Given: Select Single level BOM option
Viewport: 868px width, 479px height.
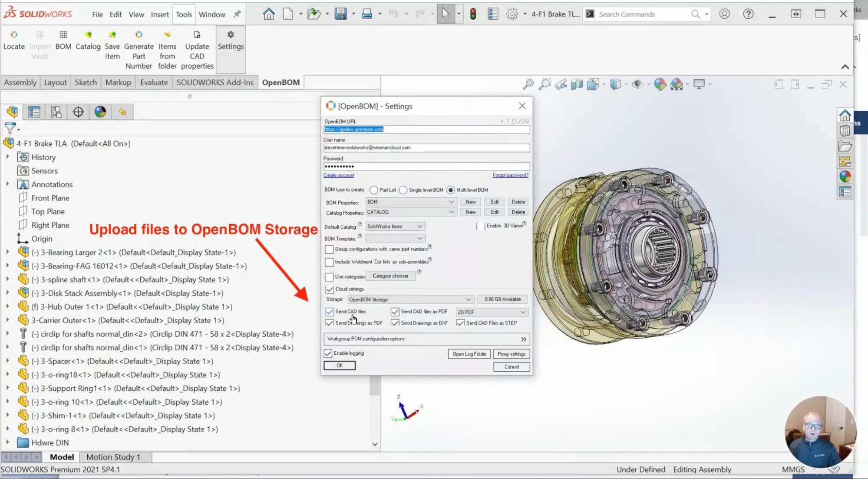Looking at the screenshot, I should pyautogui.click(x=403, y=190).
